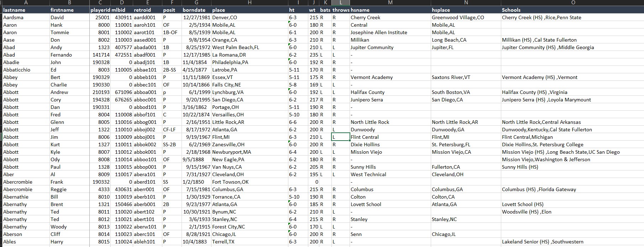Select column O header

pyautogui.click(x=572, y=2)
